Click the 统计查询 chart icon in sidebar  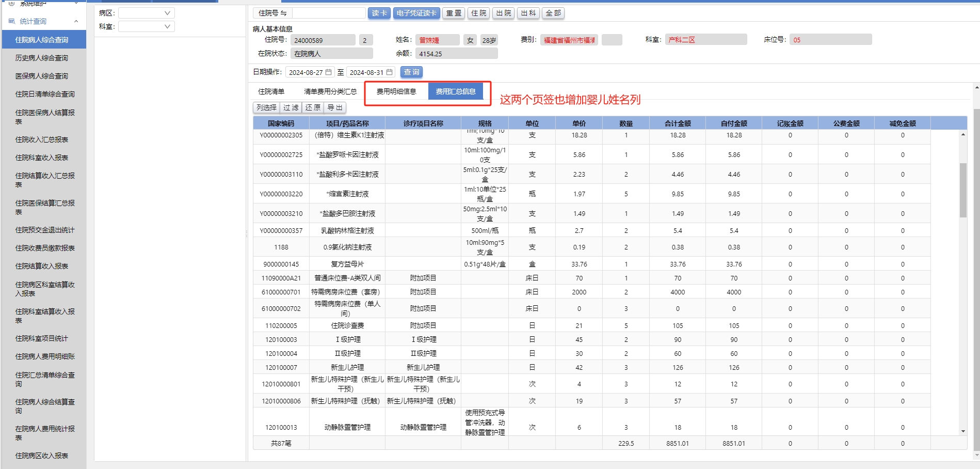tap(11, 21)
